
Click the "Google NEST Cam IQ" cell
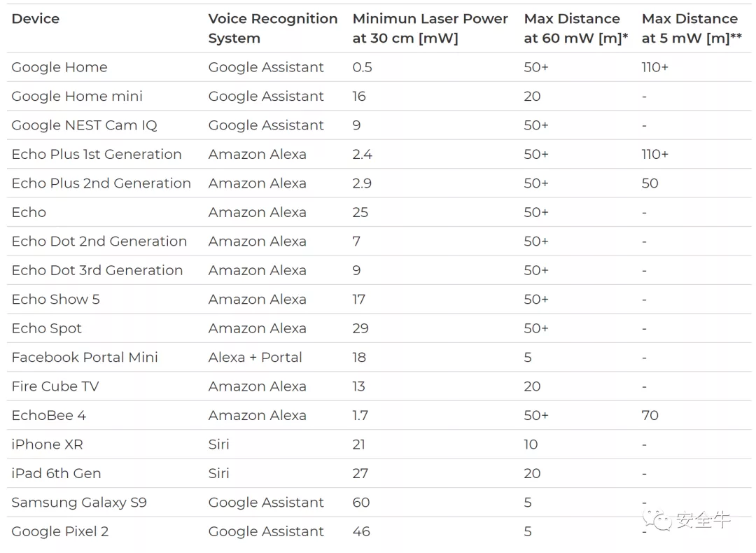pos(84,125)
